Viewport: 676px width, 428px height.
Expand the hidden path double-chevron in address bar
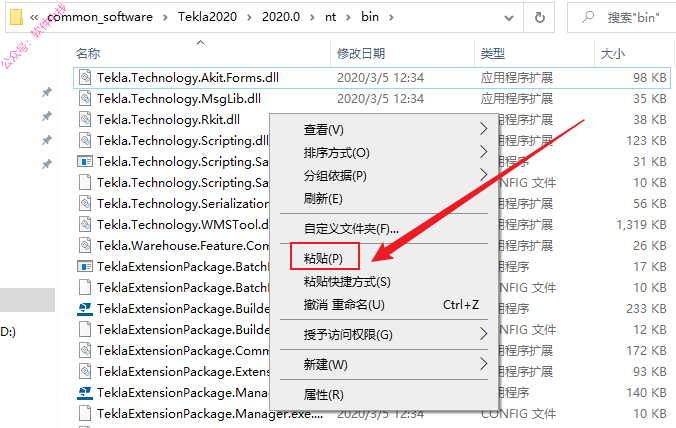[x=34, y=18]
